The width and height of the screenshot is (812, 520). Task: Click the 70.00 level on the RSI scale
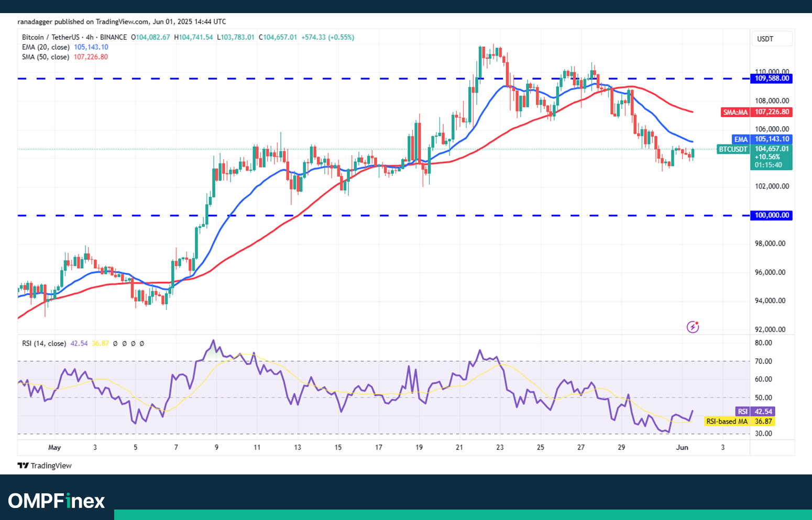[763, 361]
